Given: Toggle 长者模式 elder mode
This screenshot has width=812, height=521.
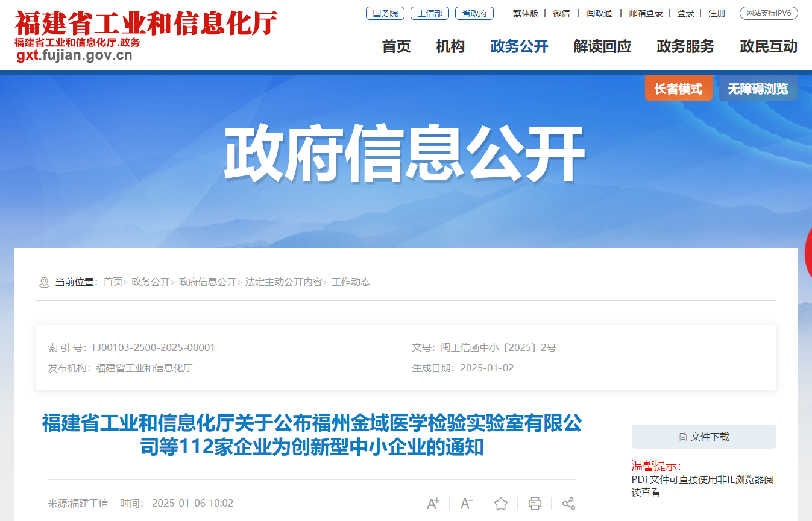Looking at the screenshot, I should pyautogui.click(x=678, y=89).
